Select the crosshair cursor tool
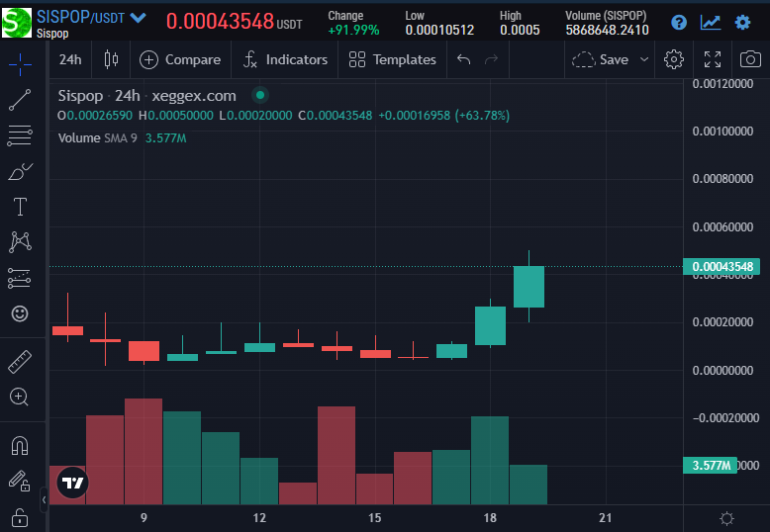The width and height of the screenshot is (770, 532). (x=20, y=64)
